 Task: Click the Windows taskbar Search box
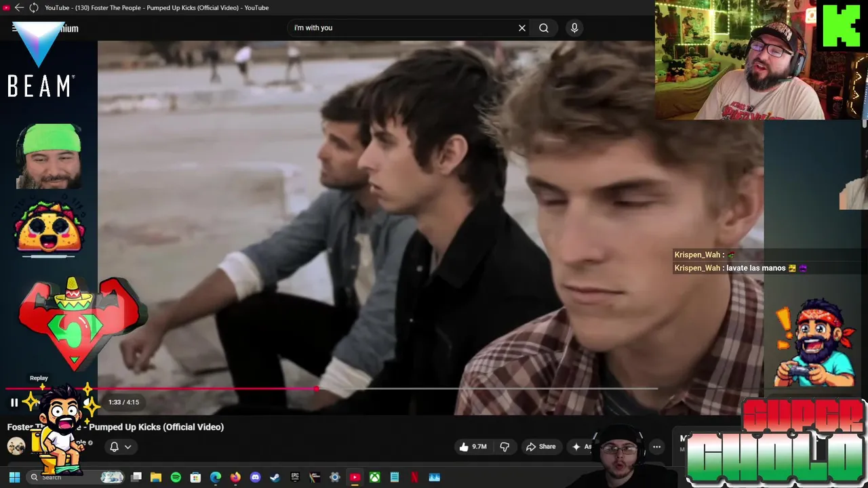76,477
